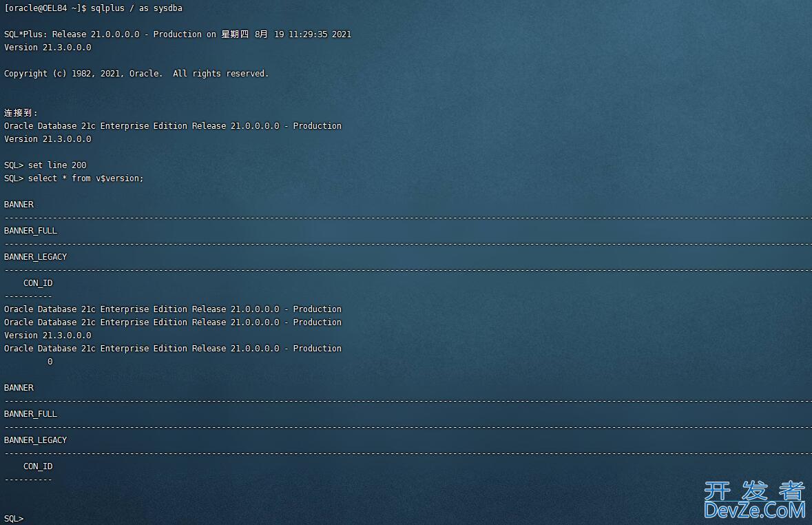
Task: Click the 'select * from v$version;' query
Action: [85, 178]
